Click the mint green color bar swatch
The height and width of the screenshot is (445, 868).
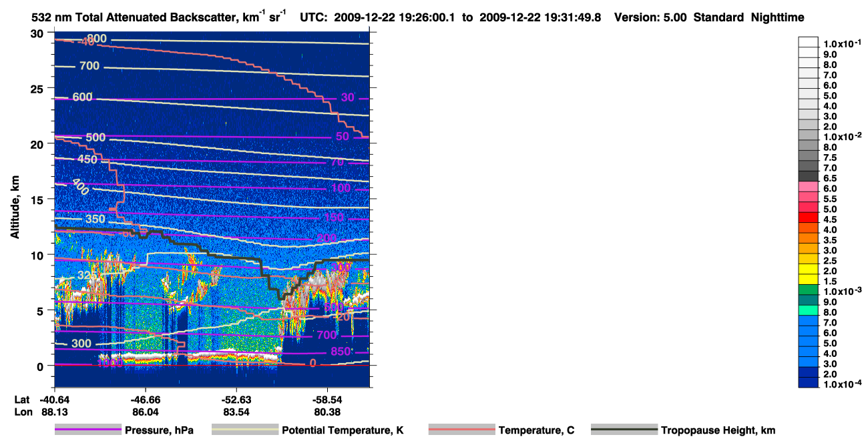[x=808, y=312]
